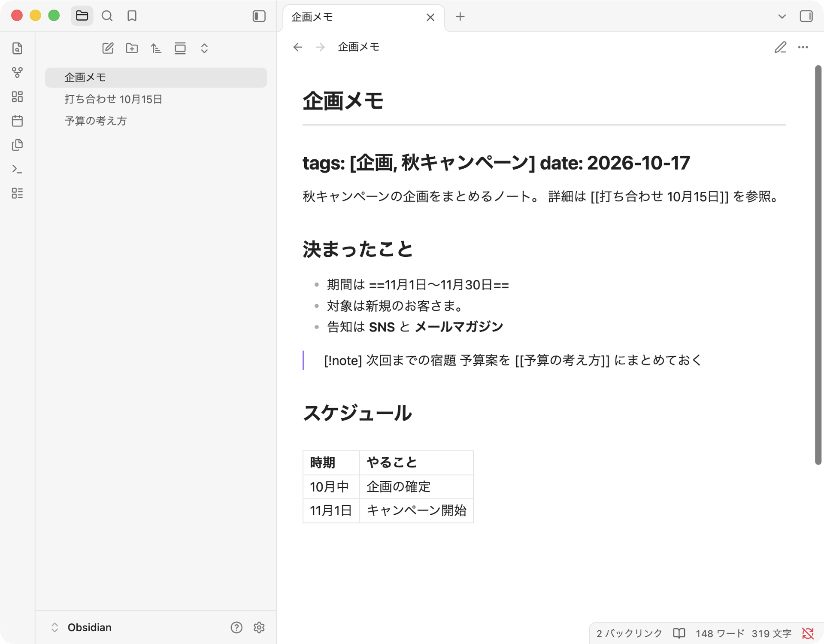Navigate forward in note history

tap(320, 47)
